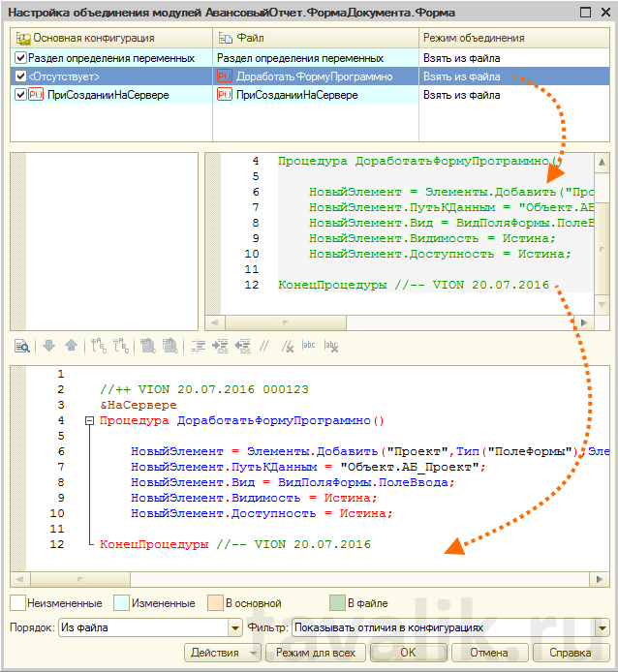Click the collapse group tree icon

[x=121, y=346]
